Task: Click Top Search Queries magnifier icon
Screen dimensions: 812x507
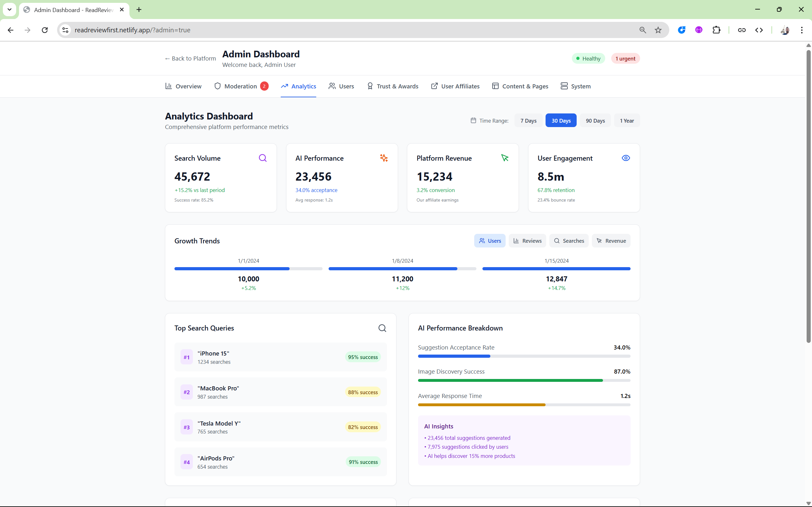Action: [382, 328]
